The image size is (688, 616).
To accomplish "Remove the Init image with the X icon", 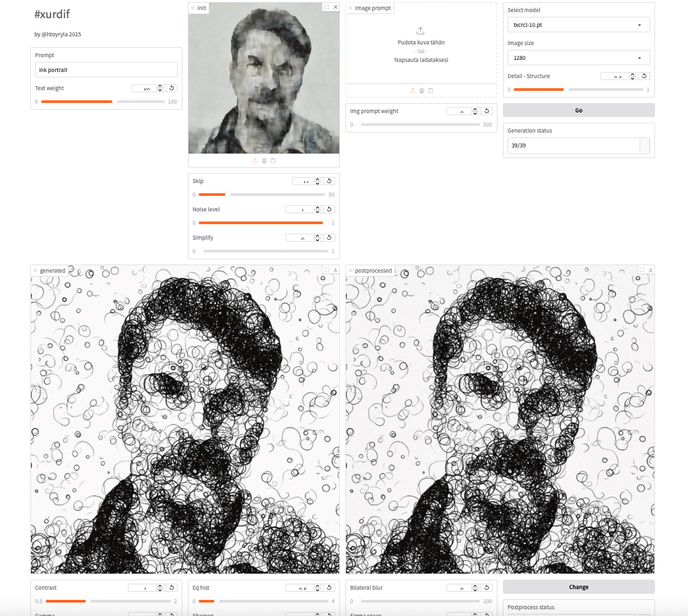I will pos(335,7).
